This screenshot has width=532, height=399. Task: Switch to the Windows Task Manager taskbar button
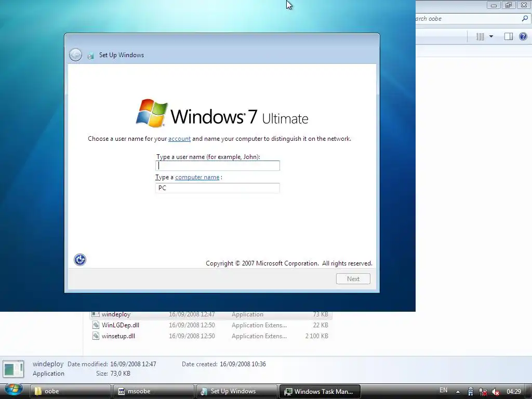(x=320, y=391)
